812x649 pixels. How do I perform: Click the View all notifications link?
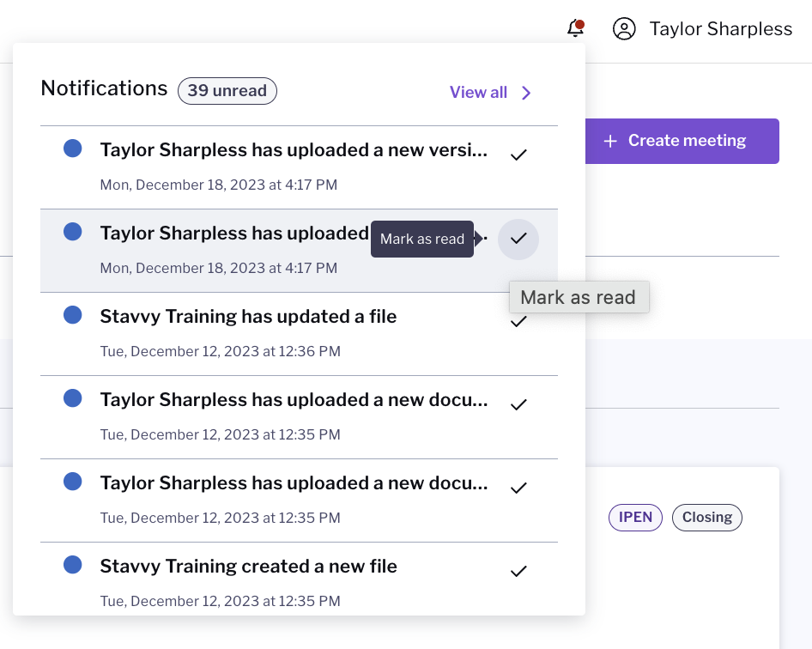click(x=478, y=92)
